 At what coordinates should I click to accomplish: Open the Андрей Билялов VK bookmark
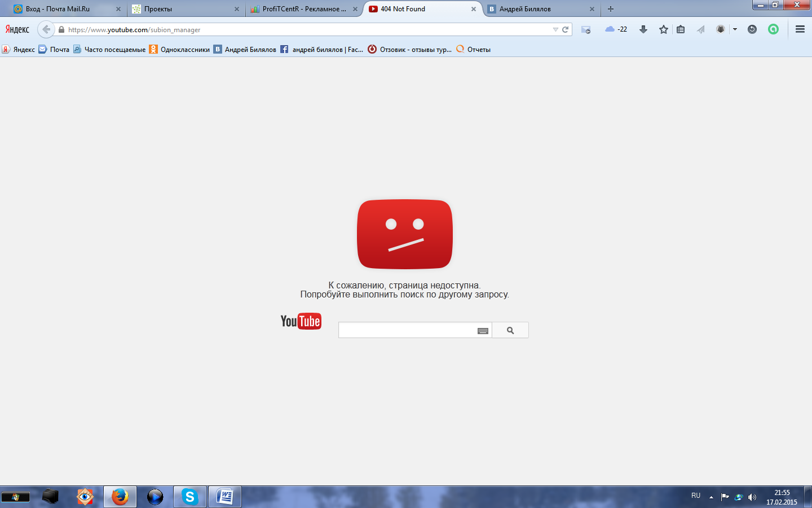coord(245,50)
